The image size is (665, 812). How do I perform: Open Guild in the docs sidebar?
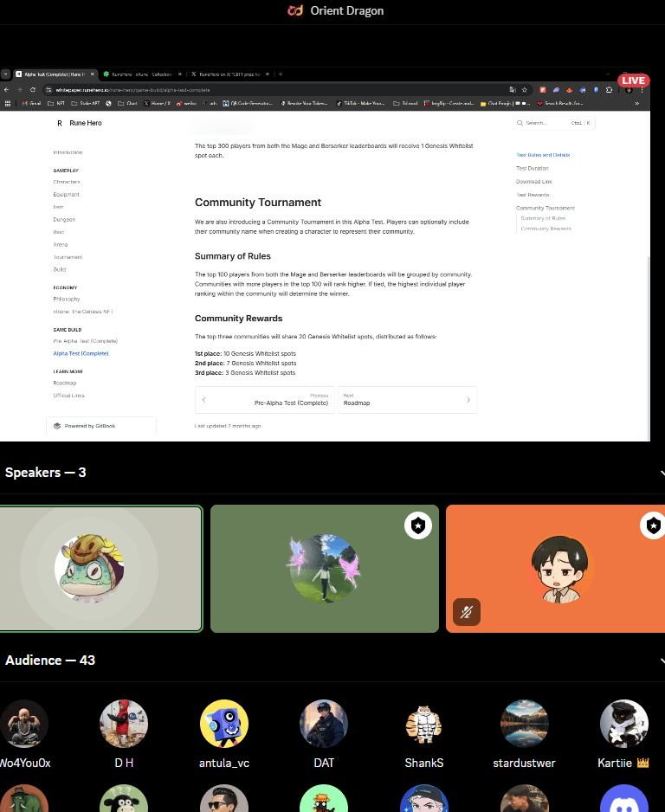point(59,269)
